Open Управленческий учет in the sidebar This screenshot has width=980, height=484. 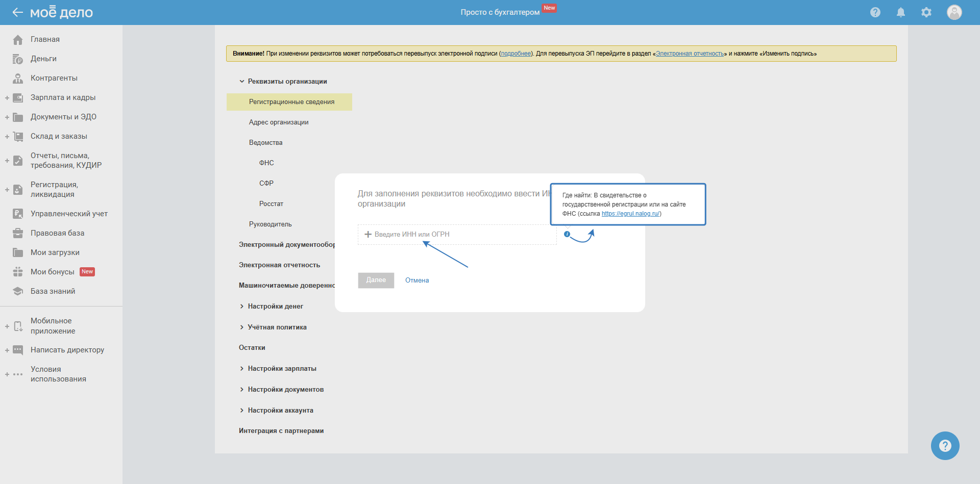(x=69, y=214)
